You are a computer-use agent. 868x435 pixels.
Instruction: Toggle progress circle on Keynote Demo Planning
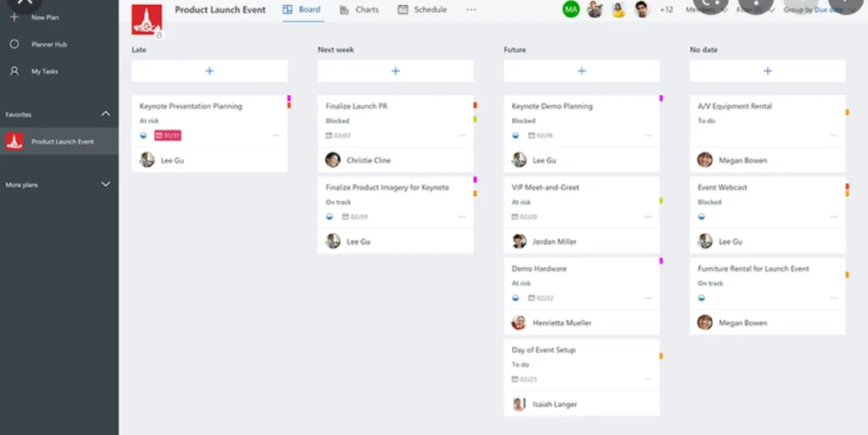tap(515, 136)
